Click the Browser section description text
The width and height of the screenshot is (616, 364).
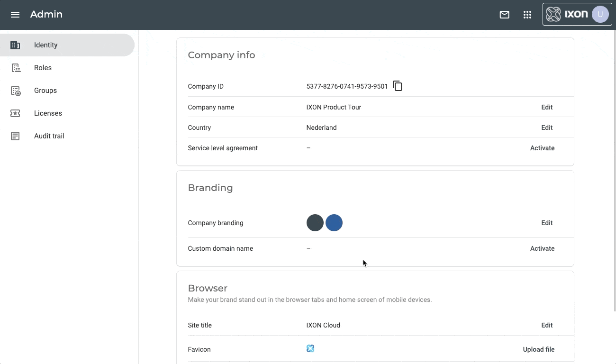pos(309,300)
